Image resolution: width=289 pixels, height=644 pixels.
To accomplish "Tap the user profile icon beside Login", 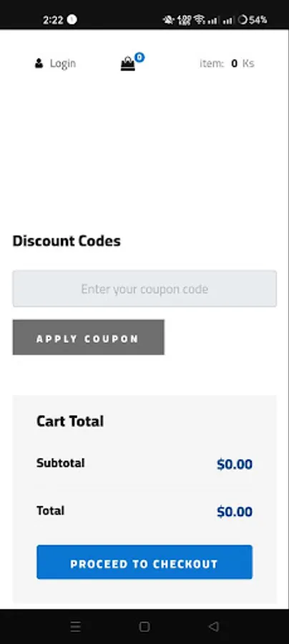I will click(39, 63).
